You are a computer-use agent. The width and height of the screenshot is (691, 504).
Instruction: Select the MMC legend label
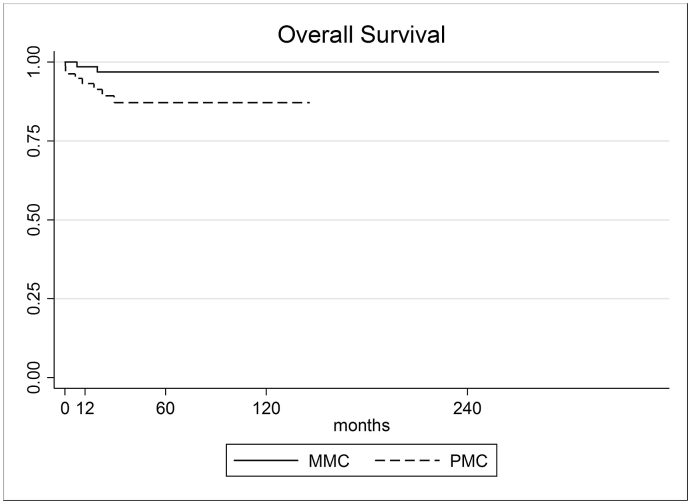point(329,461)
